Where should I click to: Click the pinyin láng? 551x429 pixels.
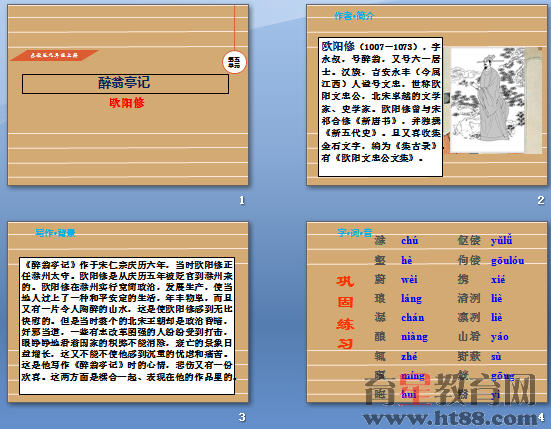click(411, 299)
